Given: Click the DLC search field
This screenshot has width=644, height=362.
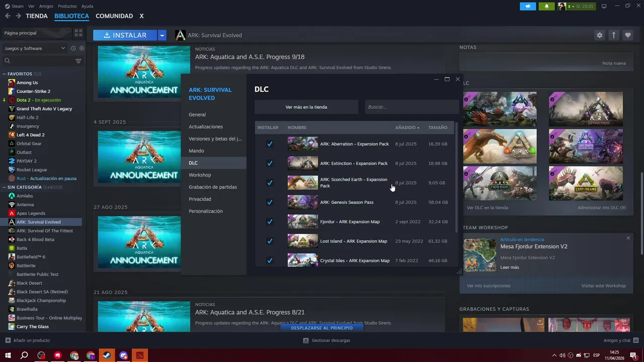Looking at the screenshot, I should coord(412,107).
